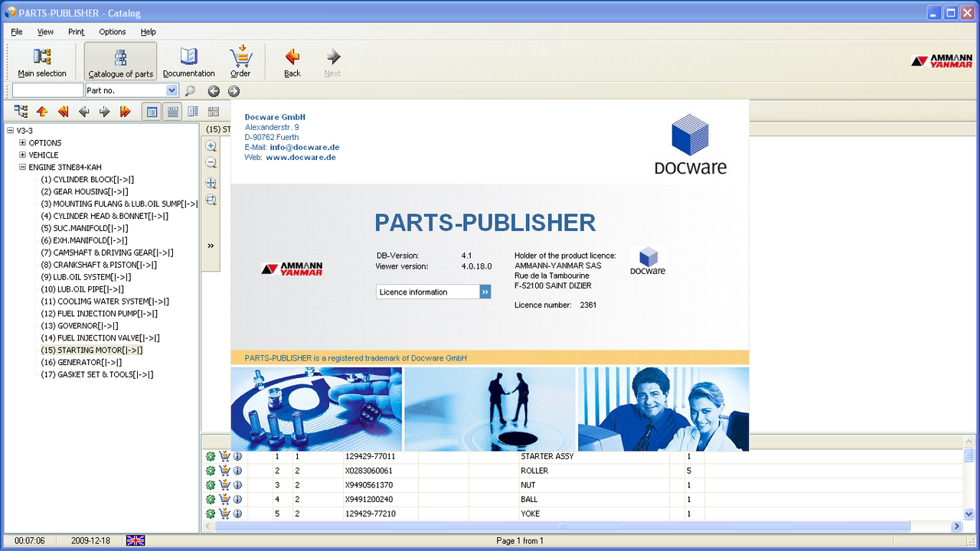Screen dimensions: 980x551
Task: Open the Options menu
Action: click(113, 31)
